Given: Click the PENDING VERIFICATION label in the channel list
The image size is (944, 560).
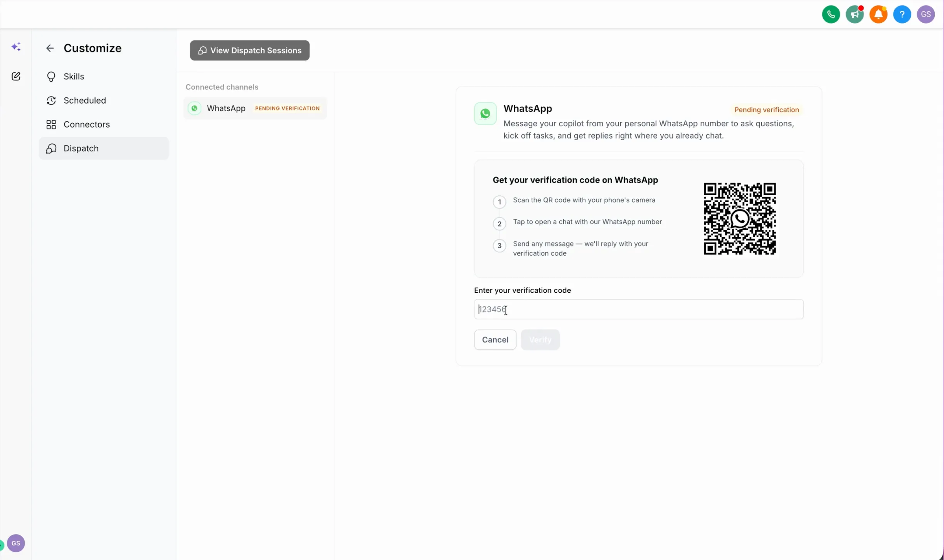Looking at the screenshot, I should pyautogui.click(x=287, y=108).
